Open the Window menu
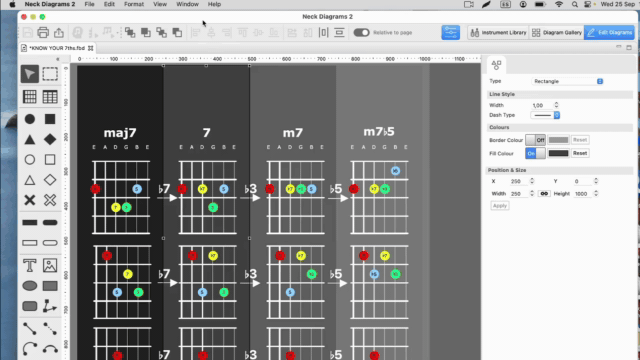The height and width of the screenshot is (360, 640). pos(187,4)
